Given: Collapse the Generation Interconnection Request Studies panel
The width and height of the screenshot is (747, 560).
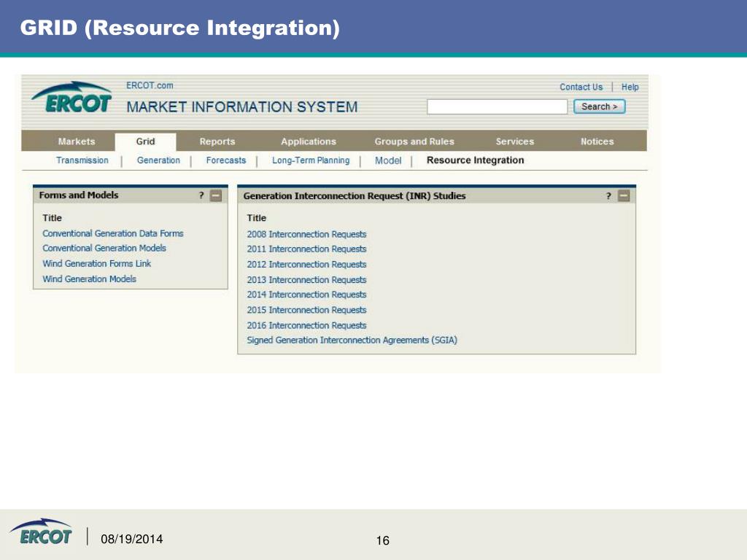Looking at the screenshot, I should [624, 195].
